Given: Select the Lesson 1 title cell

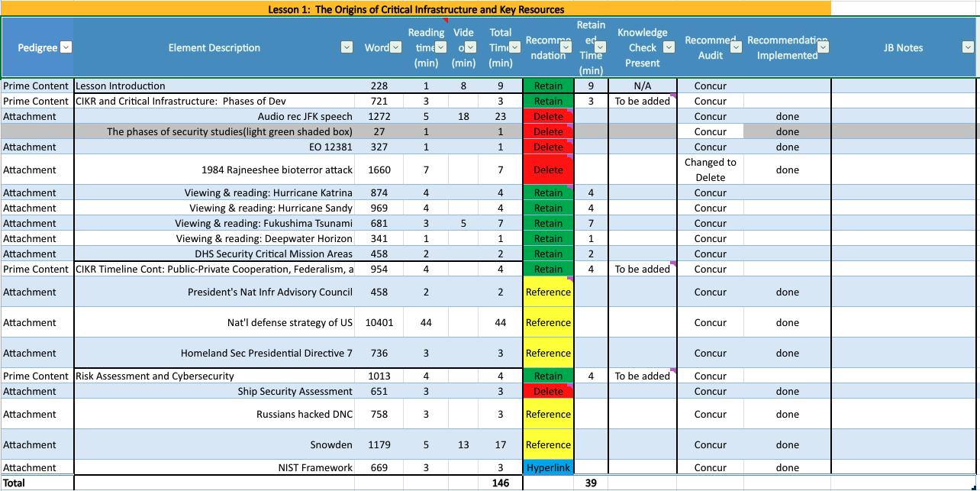Looking at the screenshot, I should click(x=416, y=9).
